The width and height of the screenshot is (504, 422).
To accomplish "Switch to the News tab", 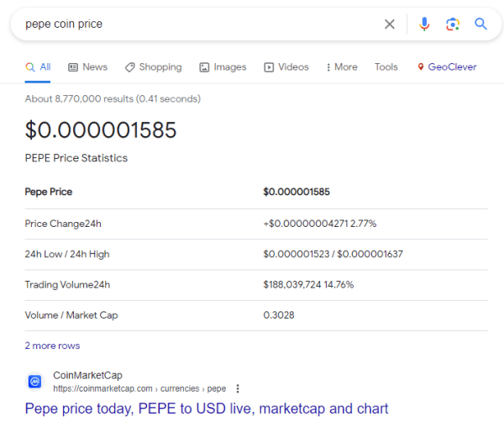I will point(87,67).
